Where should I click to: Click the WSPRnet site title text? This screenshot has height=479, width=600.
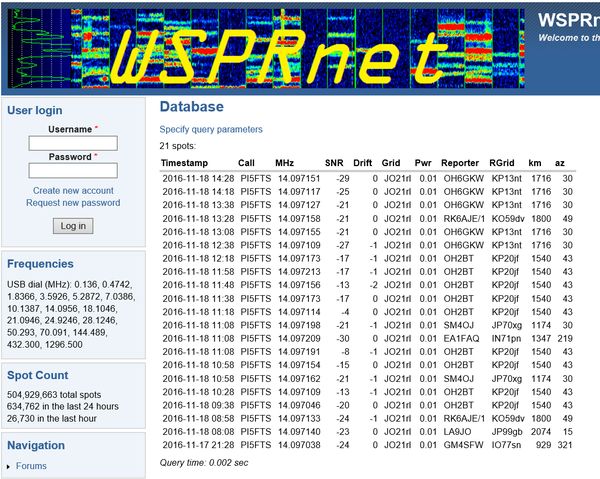pos(568,20)
